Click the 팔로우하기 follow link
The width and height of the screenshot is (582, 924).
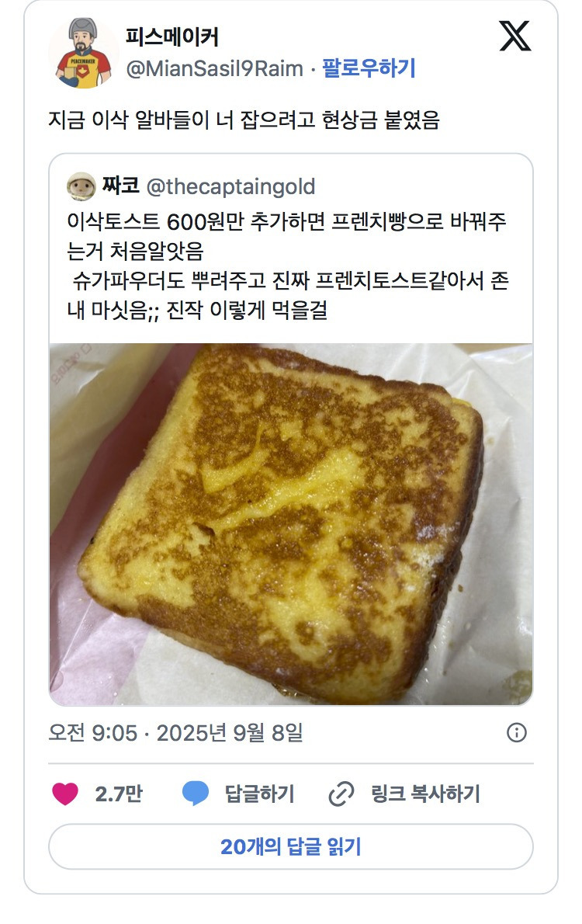[x=369, y=68]
